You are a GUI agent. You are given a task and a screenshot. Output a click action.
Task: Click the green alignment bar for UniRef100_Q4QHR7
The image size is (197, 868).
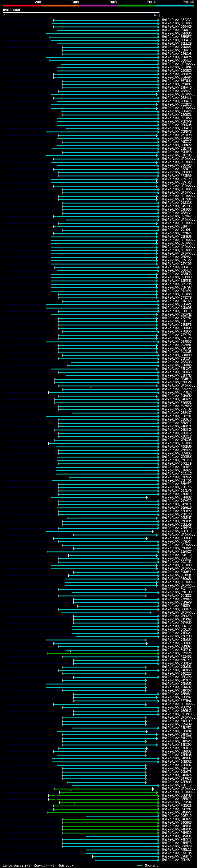111,819
